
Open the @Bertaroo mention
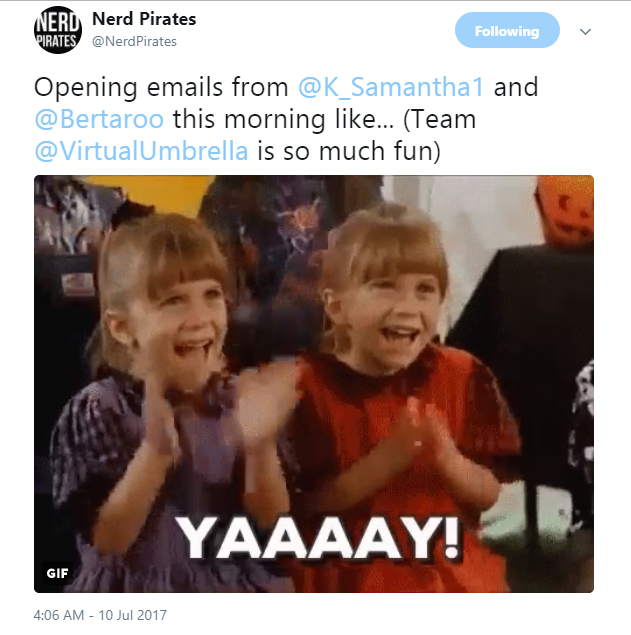coord(99,119)
